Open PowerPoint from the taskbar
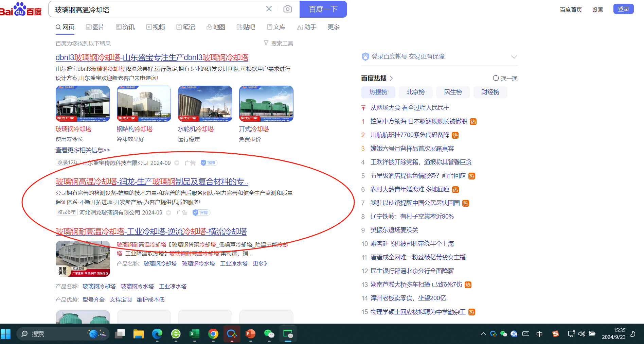The height and width of the screenshot is (344, 644). coord(250,334)
